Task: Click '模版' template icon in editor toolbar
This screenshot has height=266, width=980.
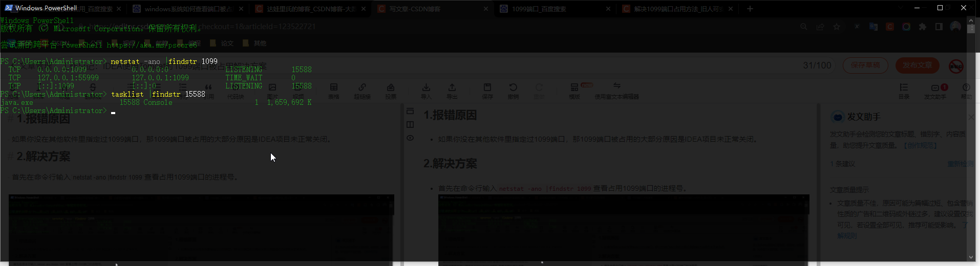Action: 574,91
